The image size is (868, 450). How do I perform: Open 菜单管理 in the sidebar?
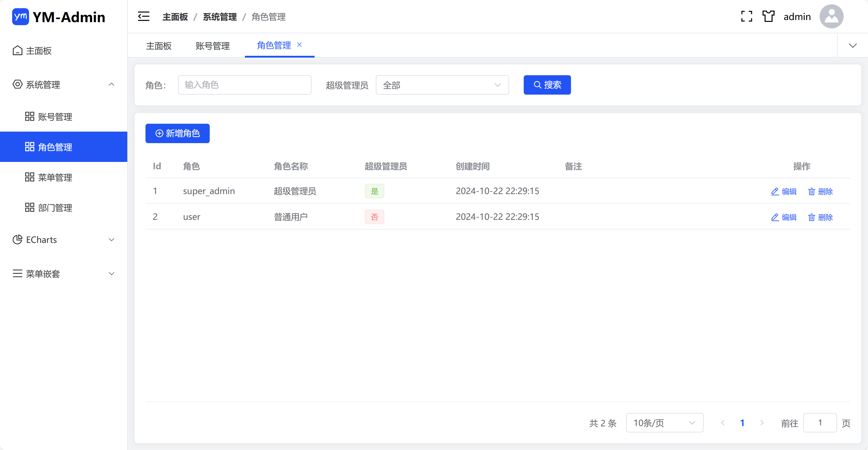(55, 177)
